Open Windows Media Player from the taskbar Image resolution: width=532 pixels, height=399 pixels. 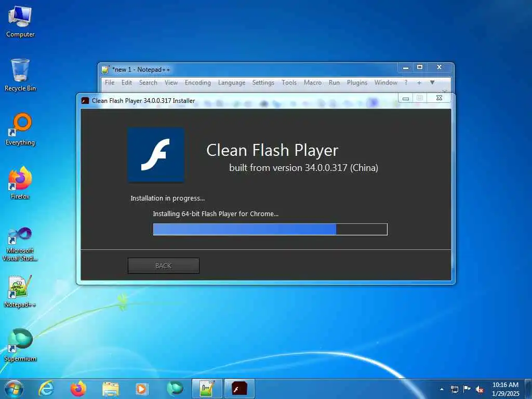[142, 389]
